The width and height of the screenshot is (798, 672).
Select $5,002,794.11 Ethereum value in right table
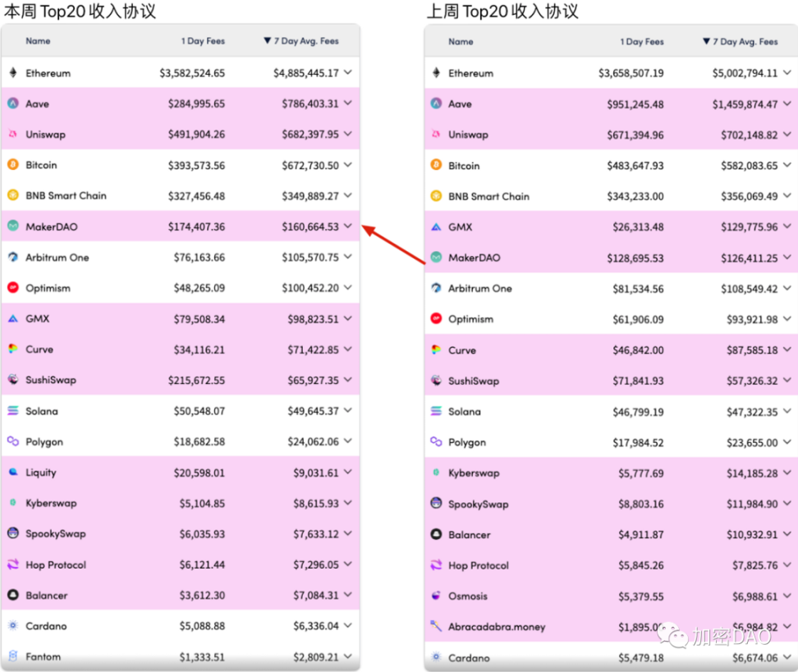(745, 73)
